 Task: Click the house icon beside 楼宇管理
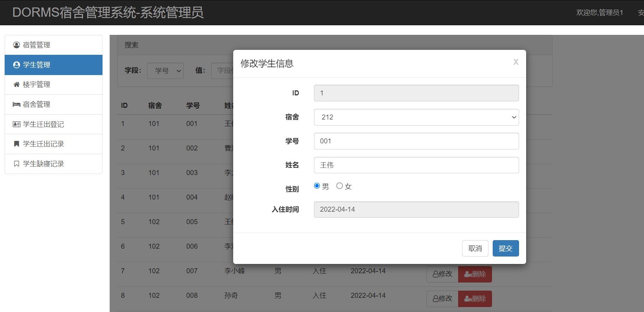click(x=16, y=85)
